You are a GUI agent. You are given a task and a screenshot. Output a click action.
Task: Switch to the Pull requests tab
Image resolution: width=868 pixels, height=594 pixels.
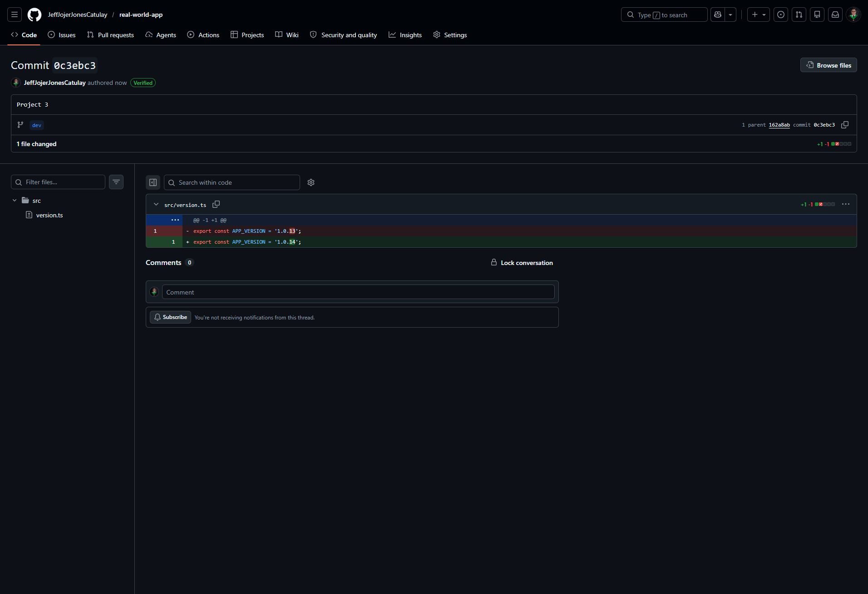click(110, 35)
